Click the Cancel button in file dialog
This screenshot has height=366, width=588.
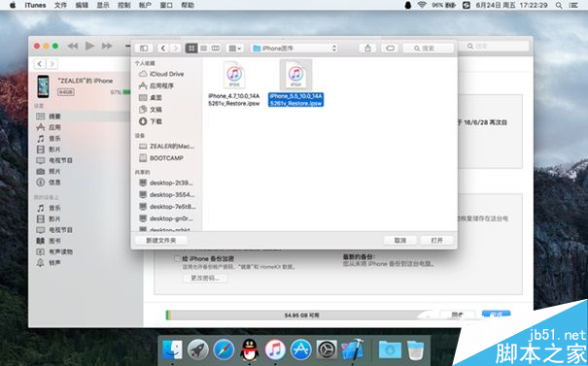click(x=400, y=241)
